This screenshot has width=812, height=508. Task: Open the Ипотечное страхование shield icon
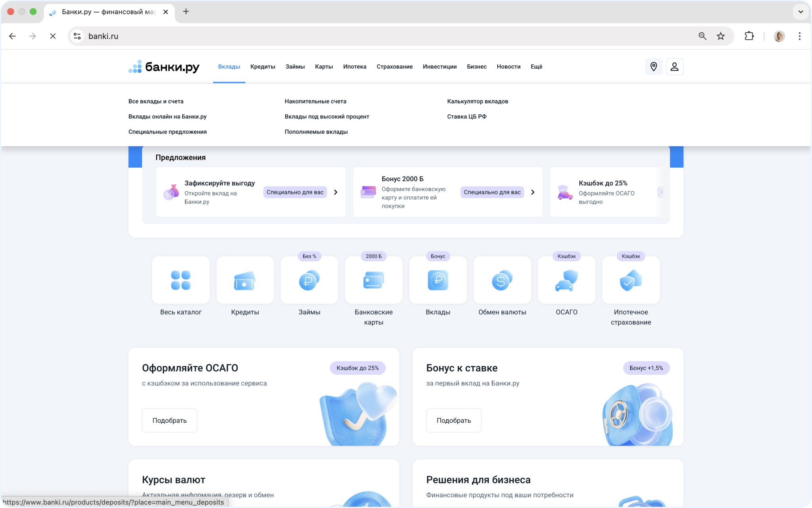pyautogui.click(x=630, y=280)
